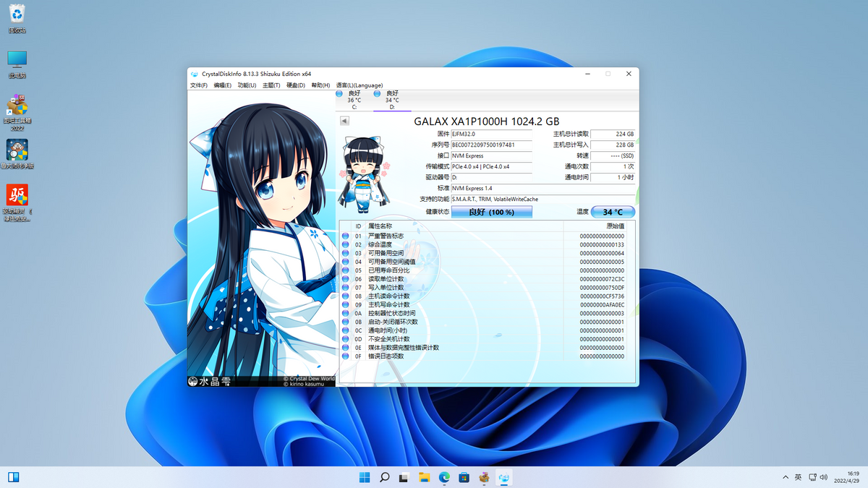Select the serial number field BEC00722097500197481
Viewport: 868px width, 488px height.
pyautogui.click(x=491, y=145)
